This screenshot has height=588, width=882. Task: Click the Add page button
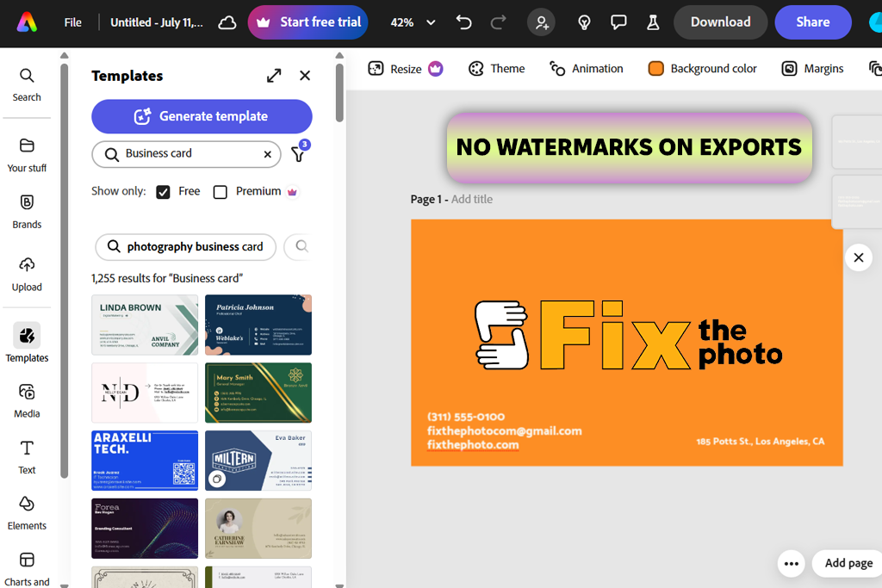(x=848, y=563)
